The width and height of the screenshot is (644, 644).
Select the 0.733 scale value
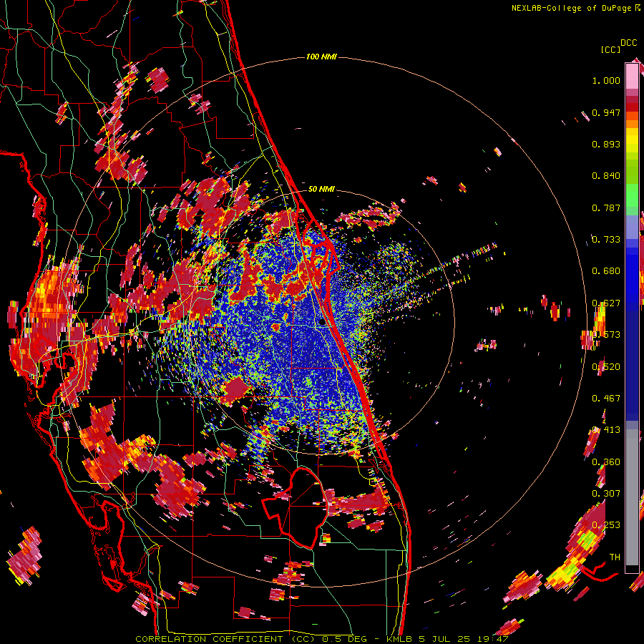point(606,239)
